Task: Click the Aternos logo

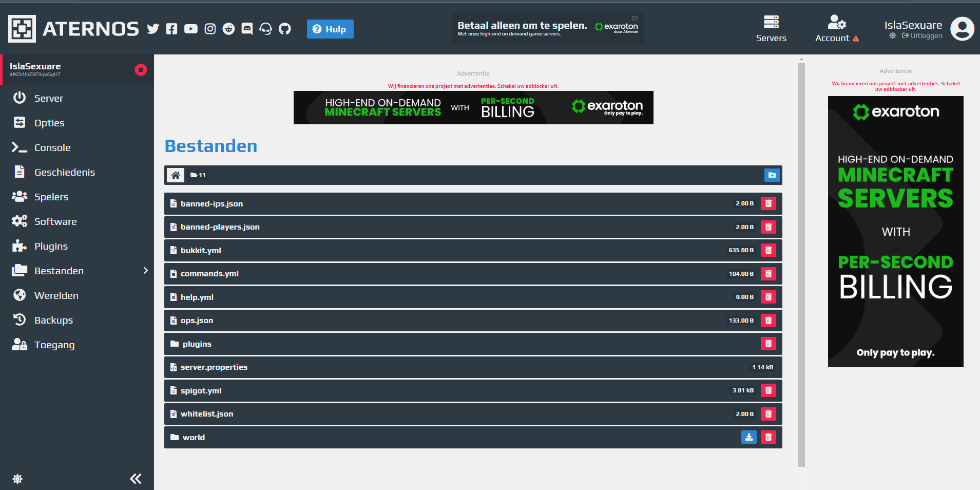Action: point(73,29)
